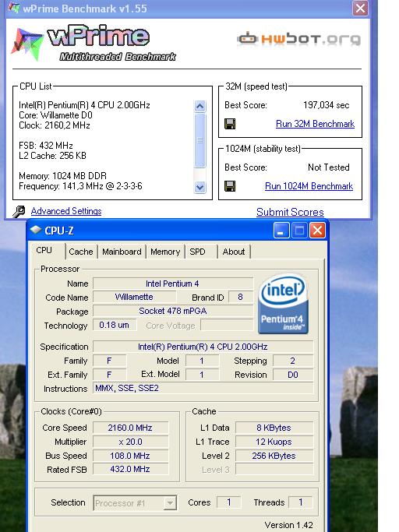This screenshot has width=399, height=532.
Task: Click the Specification field in CPU-Z
Action: pos(203,347)
